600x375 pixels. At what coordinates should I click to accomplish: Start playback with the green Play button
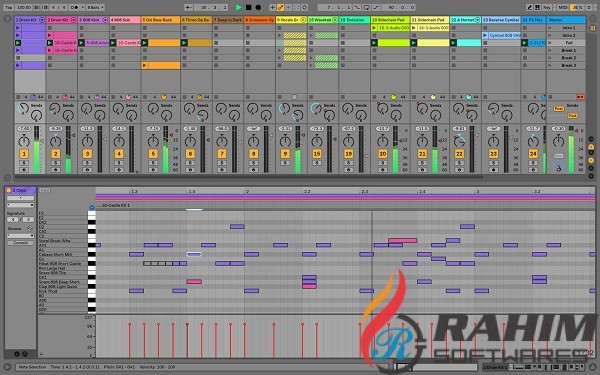[x=238, y=7]
